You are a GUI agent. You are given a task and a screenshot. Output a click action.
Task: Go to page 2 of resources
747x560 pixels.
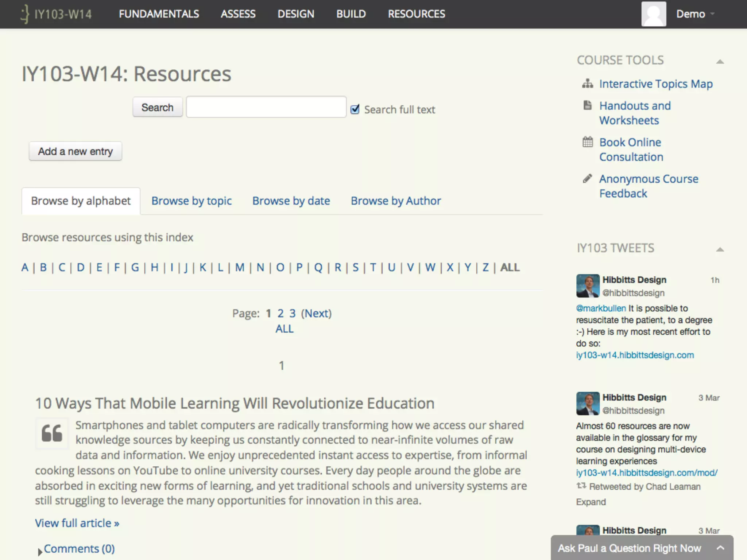(x=280, y=313)
